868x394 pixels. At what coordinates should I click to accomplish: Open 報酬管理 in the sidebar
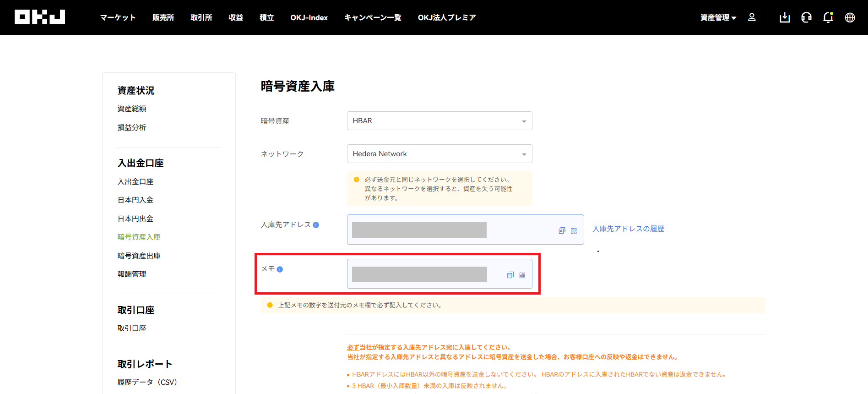[x=132, y=274]
